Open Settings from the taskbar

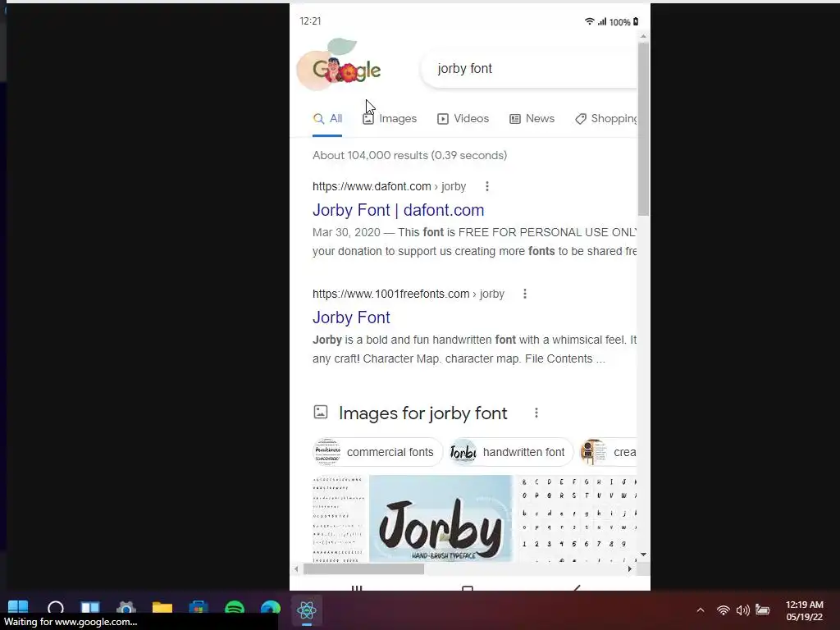click(x=126, y=608)
